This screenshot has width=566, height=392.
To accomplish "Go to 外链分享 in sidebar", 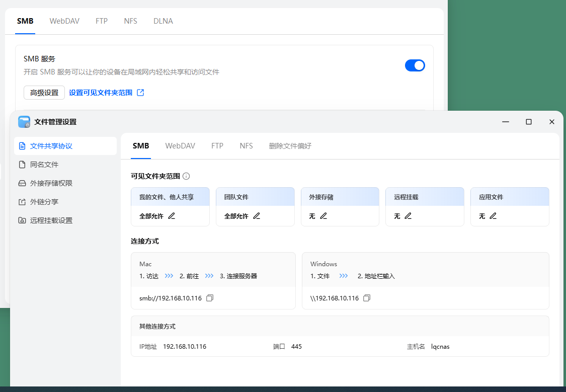I will coord(44,202).
